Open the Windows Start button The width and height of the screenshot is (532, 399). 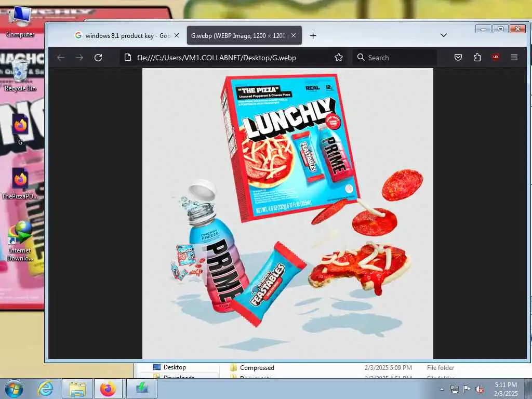pyautogui.click(x=14, y=389)
